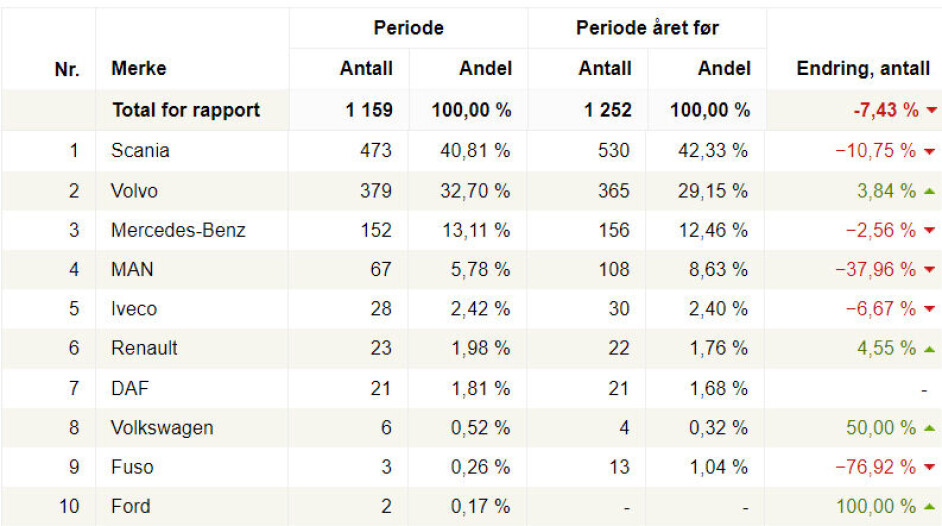
Task: Click the green up arrow in Renault row
Action: (x=930, y=349)
